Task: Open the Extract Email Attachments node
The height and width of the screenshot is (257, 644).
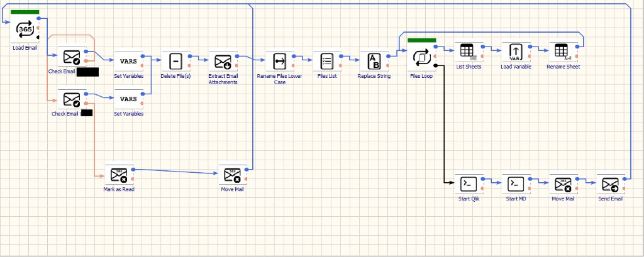Action: [223, 62]
